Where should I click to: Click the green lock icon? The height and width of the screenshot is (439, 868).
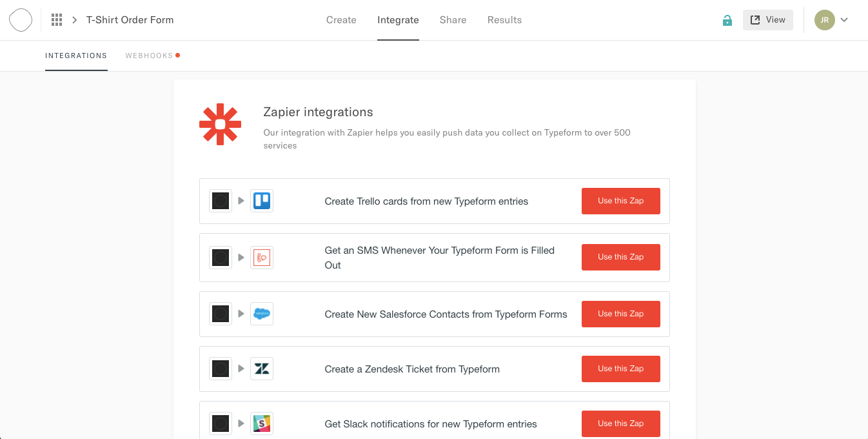tap(727, 20)
